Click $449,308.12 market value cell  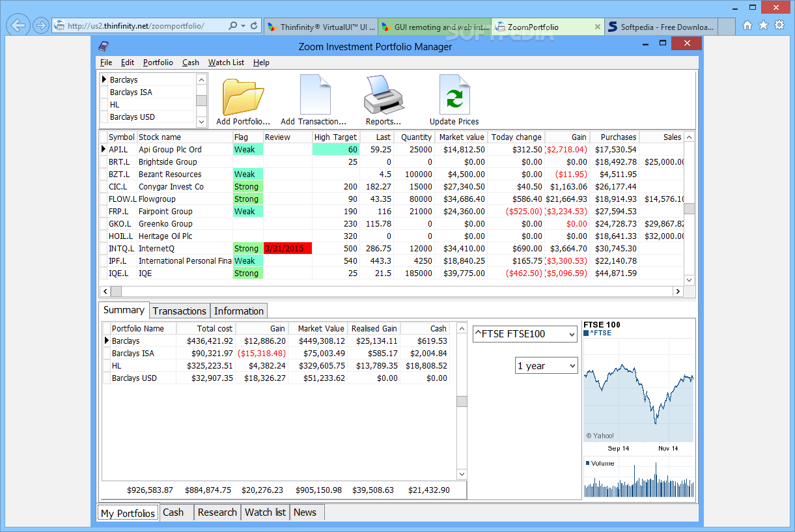pyautogui.click(x=318, y=341)
